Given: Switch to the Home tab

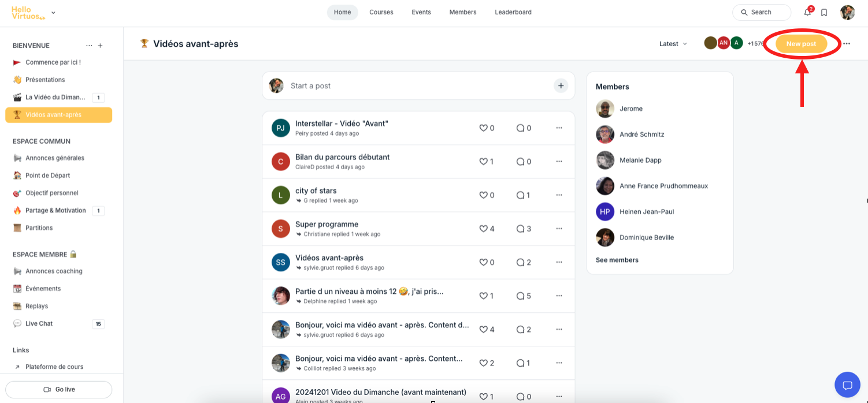Looking at the screenshot, I should 342,12.
